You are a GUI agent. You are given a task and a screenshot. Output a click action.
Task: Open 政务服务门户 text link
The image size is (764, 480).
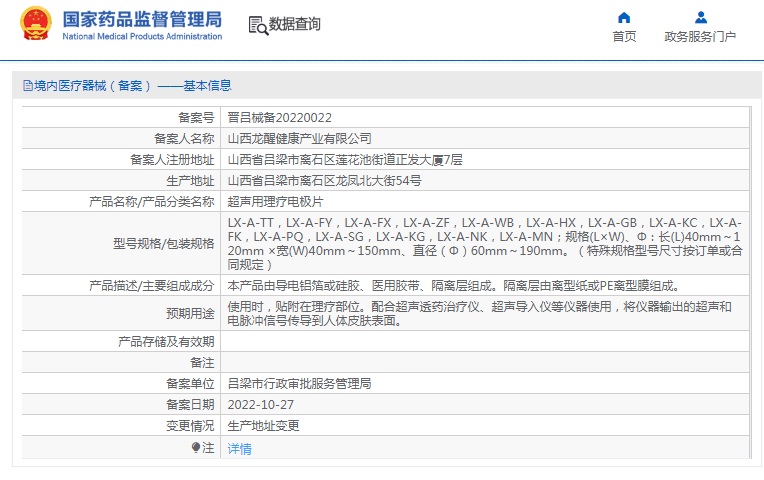[700, 37]
